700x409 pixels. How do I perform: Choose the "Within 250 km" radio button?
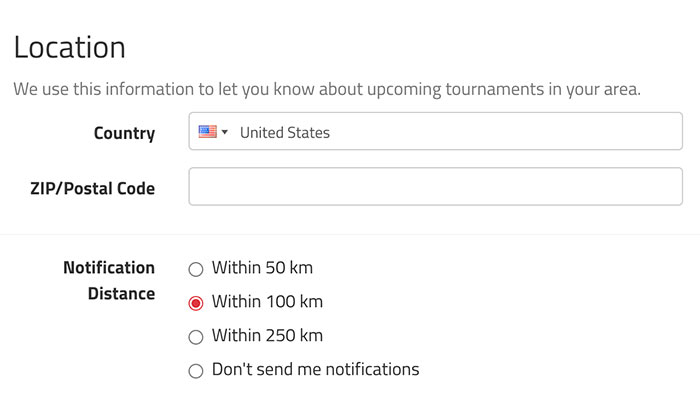click(x=196, y=337)
